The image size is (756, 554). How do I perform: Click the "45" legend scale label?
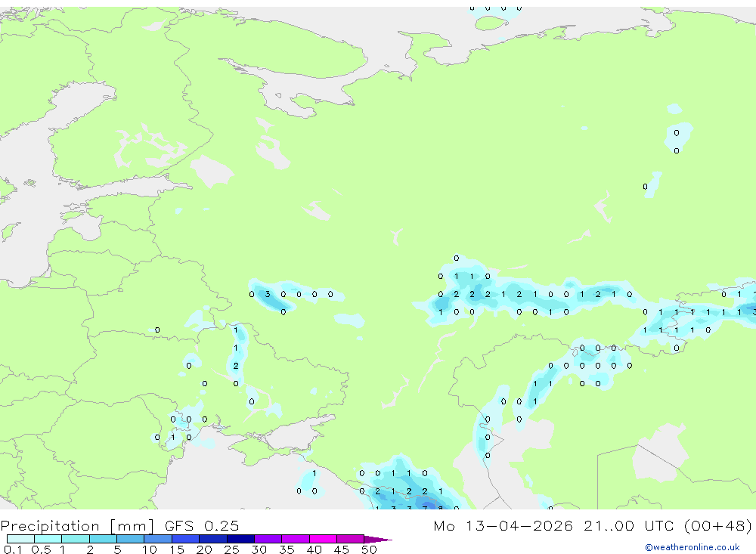342,549
